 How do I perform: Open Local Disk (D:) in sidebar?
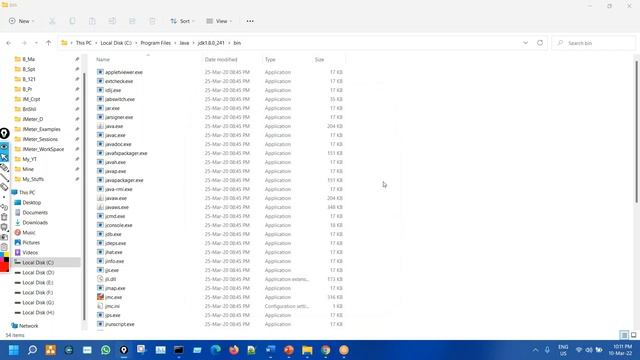pyautogui.click(x=38, y=272)
